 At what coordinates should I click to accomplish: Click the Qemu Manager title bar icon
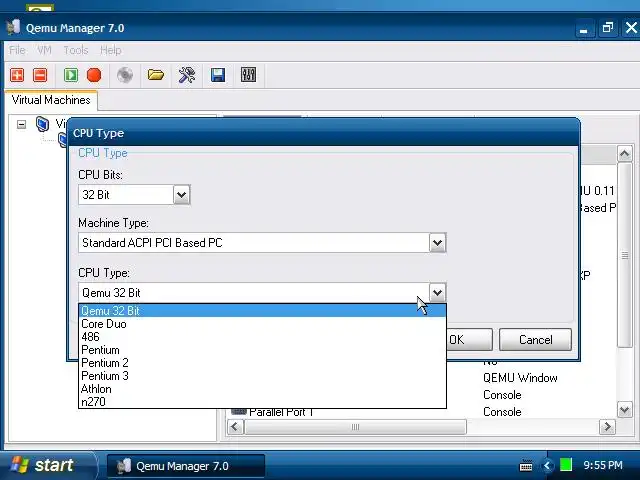click(13, 27)
